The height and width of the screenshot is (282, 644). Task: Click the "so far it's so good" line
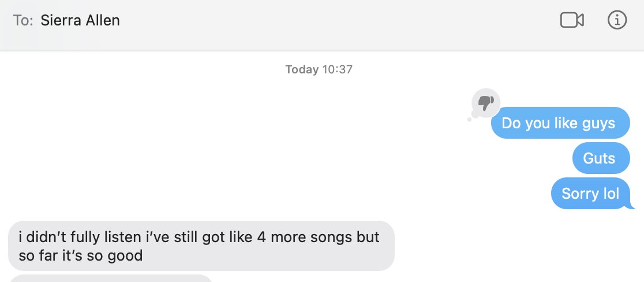81,255
